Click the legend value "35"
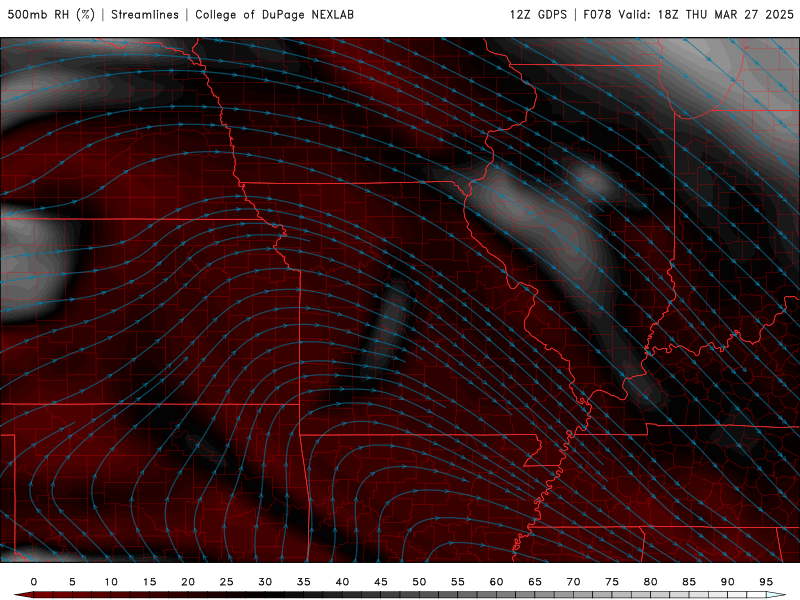The width and height of the screenshot is (800, 600). pos(304,582)
